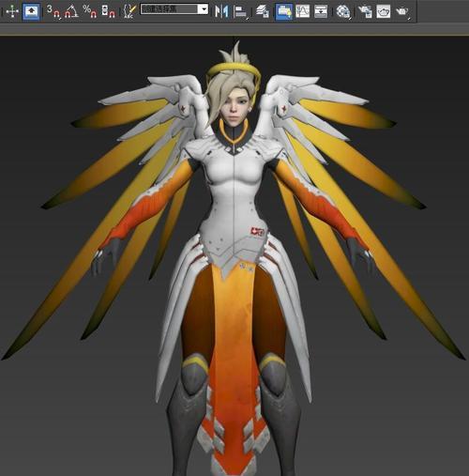
Task: Show the Rendered Frame Window
Action: coord(384,11)
